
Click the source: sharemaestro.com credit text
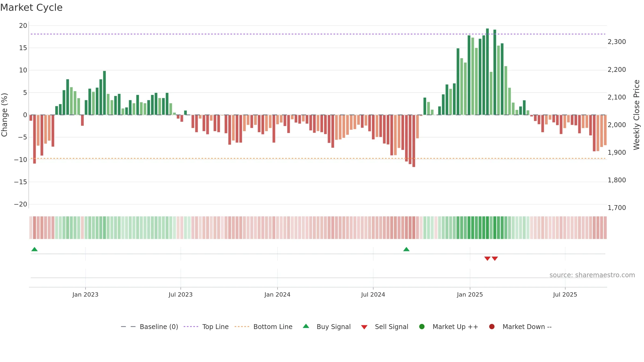[x=592, y=275]
